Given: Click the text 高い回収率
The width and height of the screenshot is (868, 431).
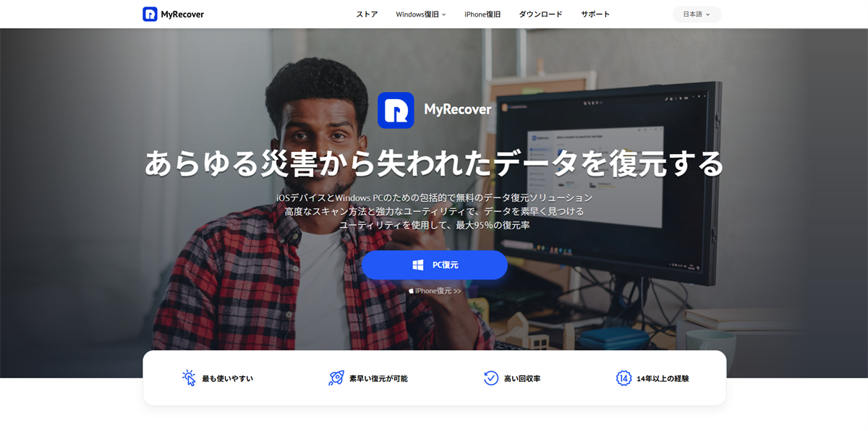Looking at the screenshot, I should coord(522,378).
